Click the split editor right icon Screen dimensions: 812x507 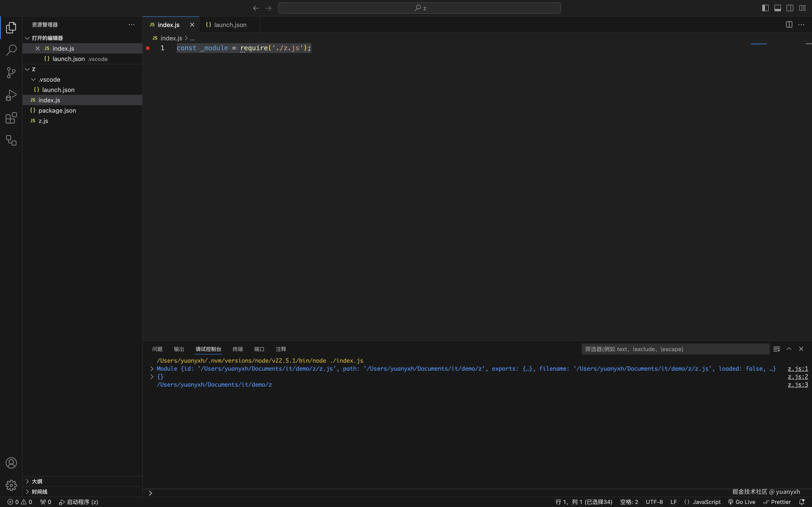click(789, 24)
